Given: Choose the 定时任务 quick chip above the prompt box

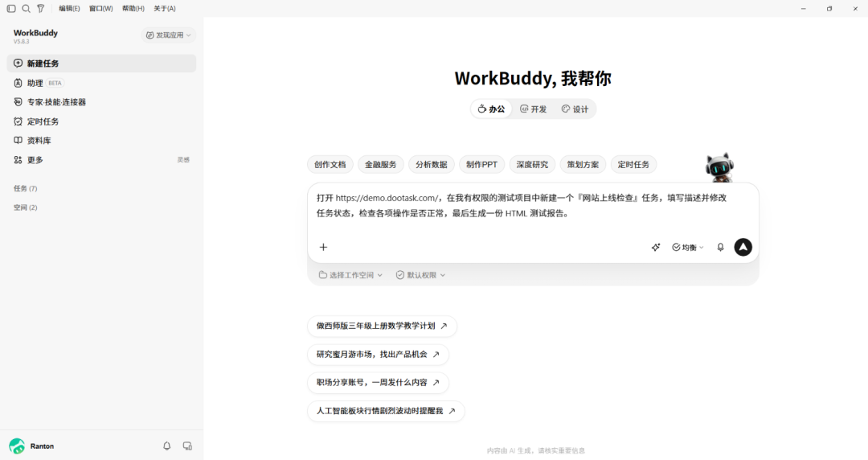Looking at the screenshot, I should [633, 165].
